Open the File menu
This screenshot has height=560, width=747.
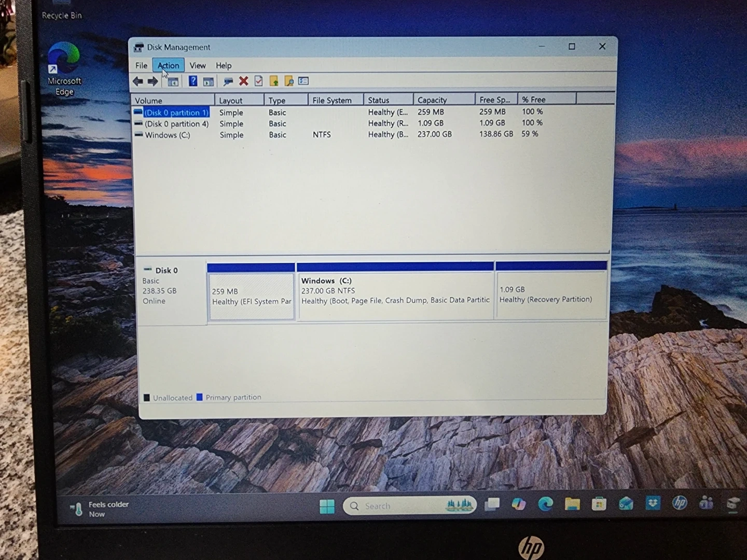141,65
